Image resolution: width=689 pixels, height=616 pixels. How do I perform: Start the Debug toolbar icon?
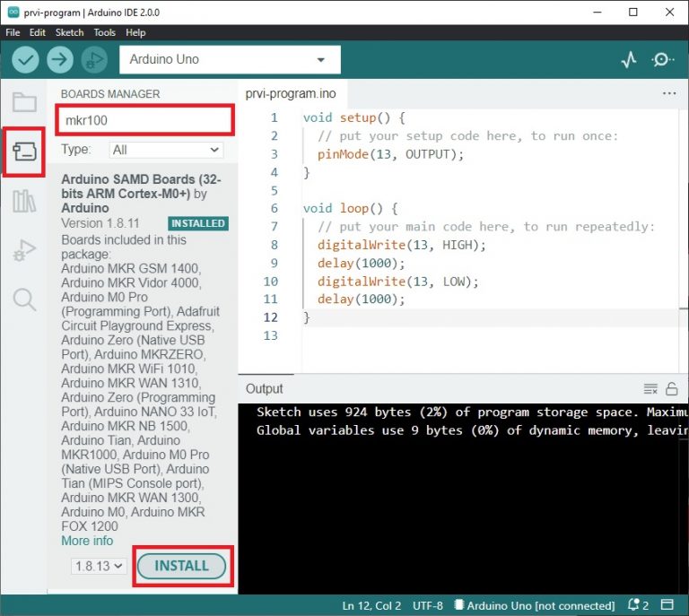point(93,60)
